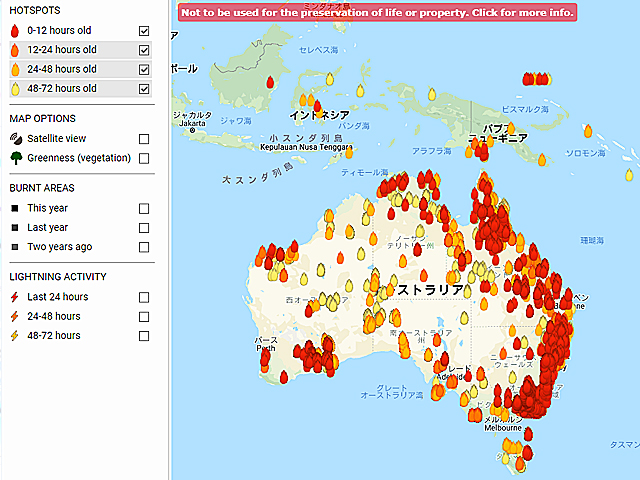The width and height of the screenshot is (640, 480).
Task: Enable the Greenness (vegetation) checkbox
Action: (x=145, y=158)
